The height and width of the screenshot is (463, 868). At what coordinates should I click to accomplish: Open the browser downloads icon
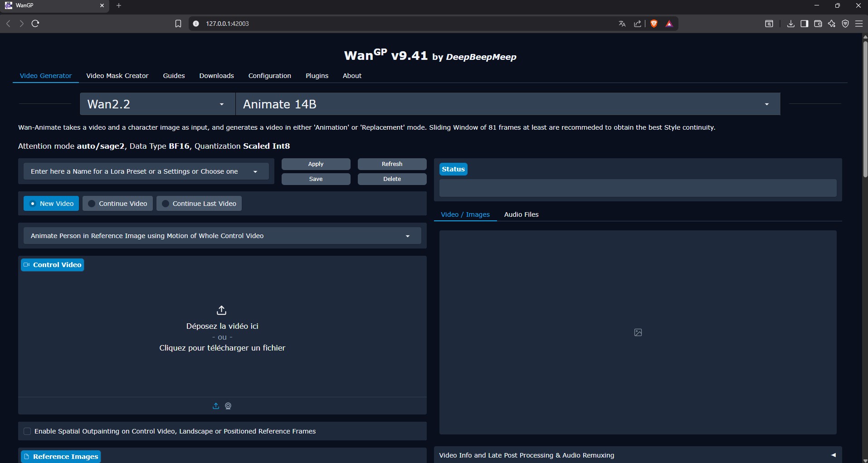point(791,24)
